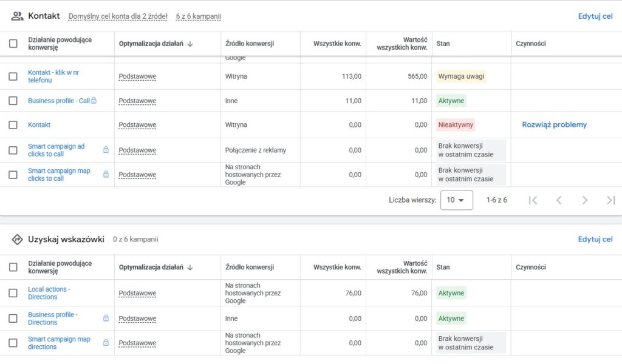The image size is (622, 364).
Task: Check the box for Kontakt - klik w nr telefonu
Action: [13, 76]
